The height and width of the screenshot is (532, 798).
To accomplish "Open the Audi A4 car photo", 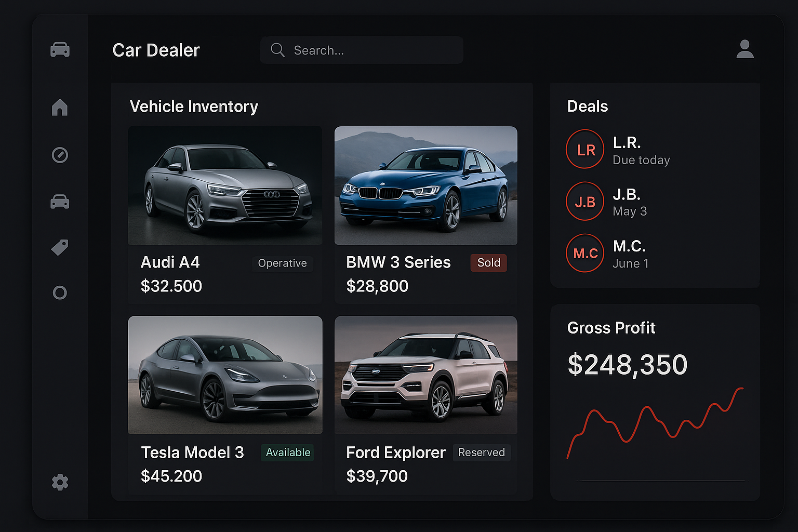I will point(225,185).
